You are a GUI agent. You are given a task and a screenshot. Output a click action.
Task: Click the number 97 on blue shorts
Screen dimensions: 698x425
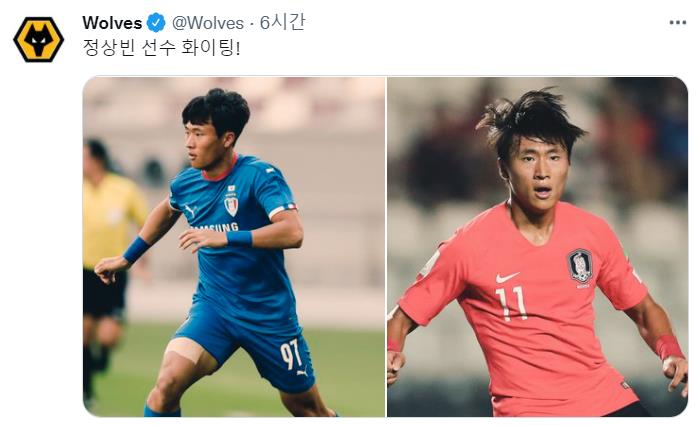coord(291,354)
